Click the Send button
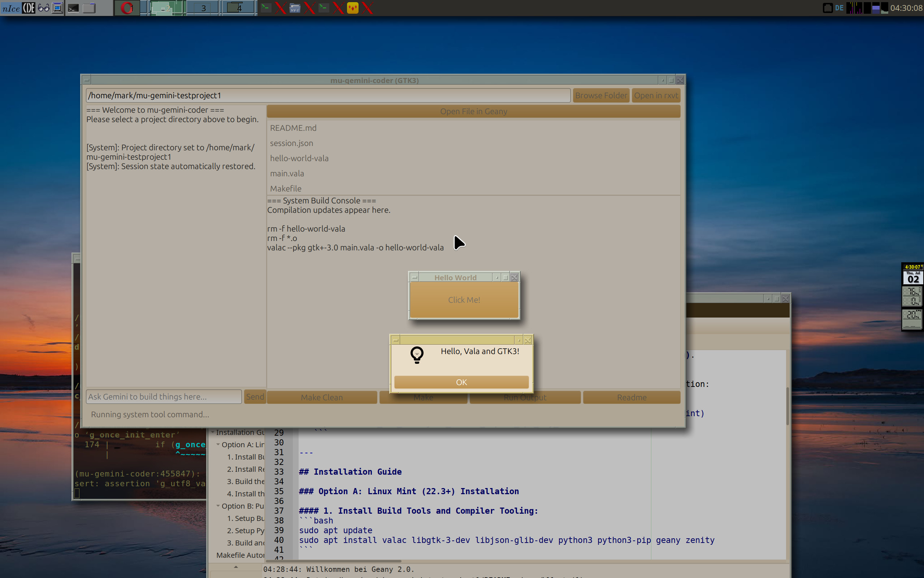 click(x=255, y=397)
